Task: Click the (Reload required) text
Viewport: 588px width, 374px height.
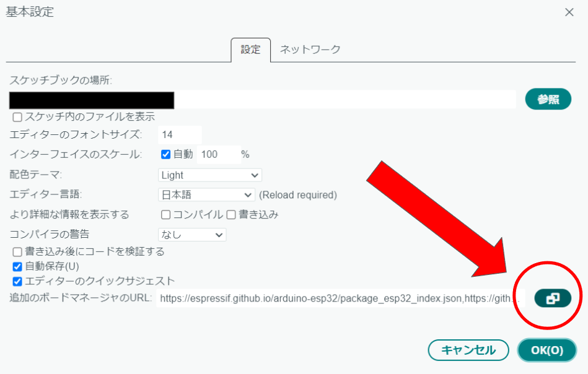Action: 298,195
